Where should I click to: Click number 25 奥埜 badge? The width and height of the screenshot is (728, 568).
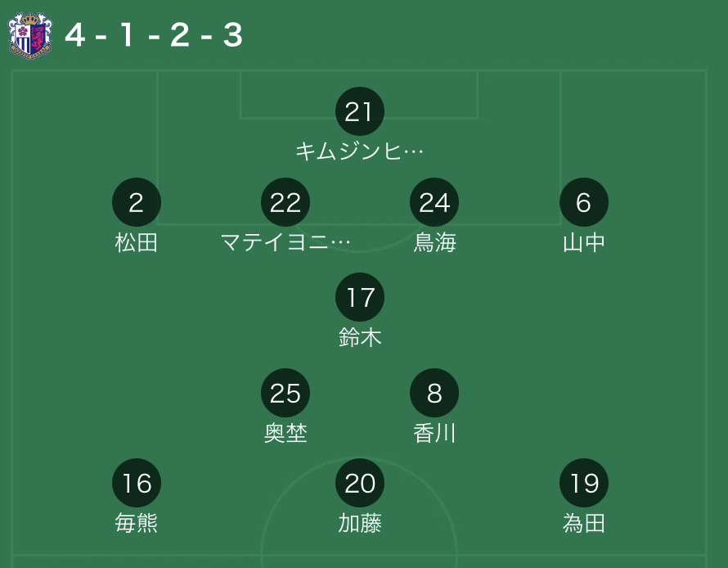point(285,393)
